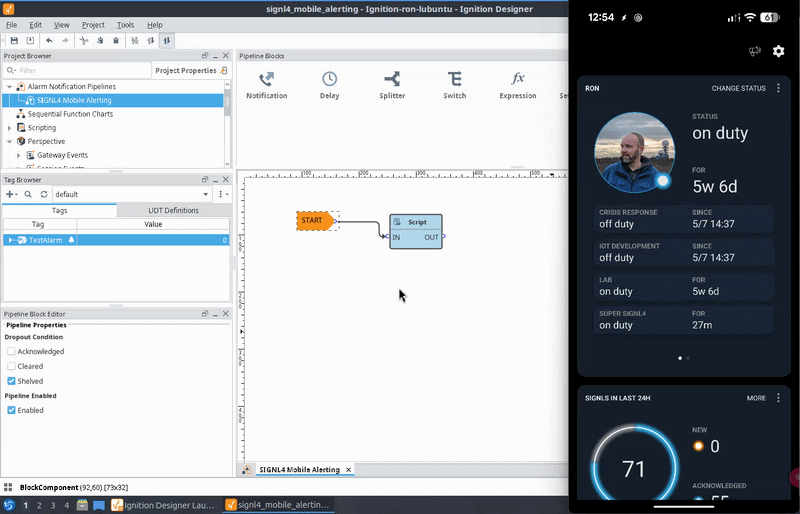Click the highlighted rightmost toolbar toggle icon

(167, 40)
